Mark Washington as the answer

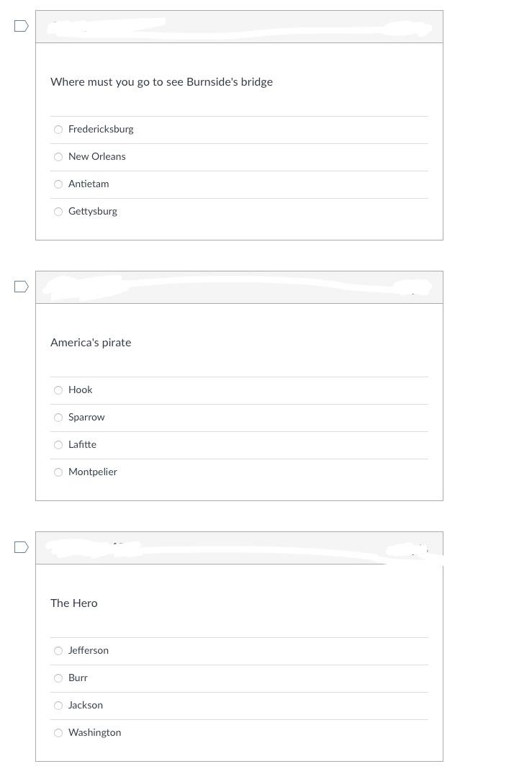tap(58, 733)
